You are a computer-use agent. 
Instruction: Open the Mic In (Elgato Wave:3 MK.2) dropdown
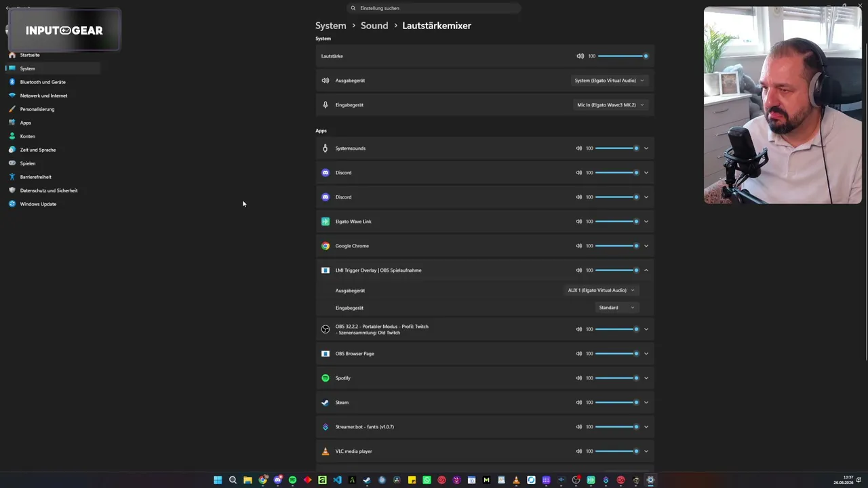(x=610, y=105)
